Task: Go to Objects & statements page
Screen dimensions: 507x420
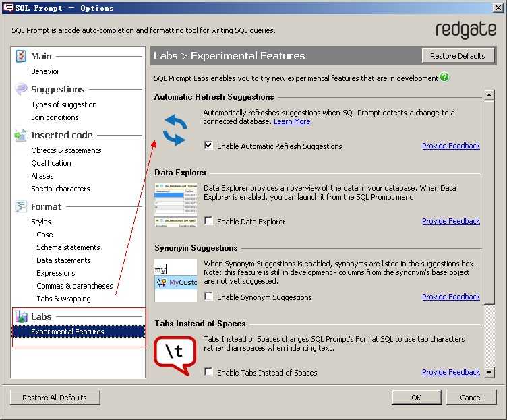Action: [66, 150]
